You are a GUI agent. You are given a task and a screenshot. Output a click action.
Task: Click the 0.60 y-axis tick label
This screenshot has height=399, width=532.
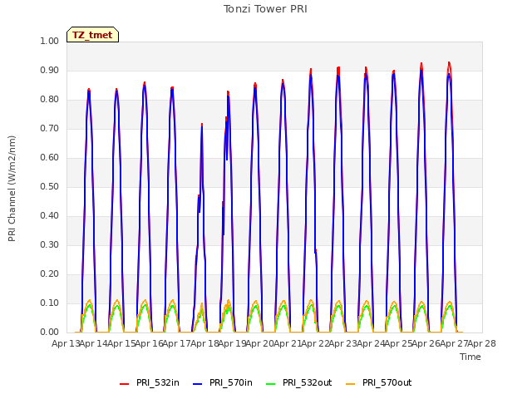(x=50, y=157)
